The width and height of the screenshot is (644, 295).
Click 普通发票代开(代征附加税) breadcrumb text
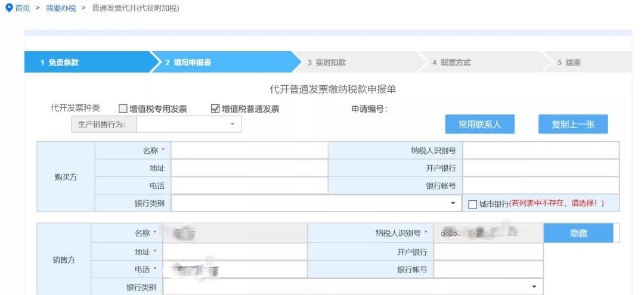pos(135,8)
